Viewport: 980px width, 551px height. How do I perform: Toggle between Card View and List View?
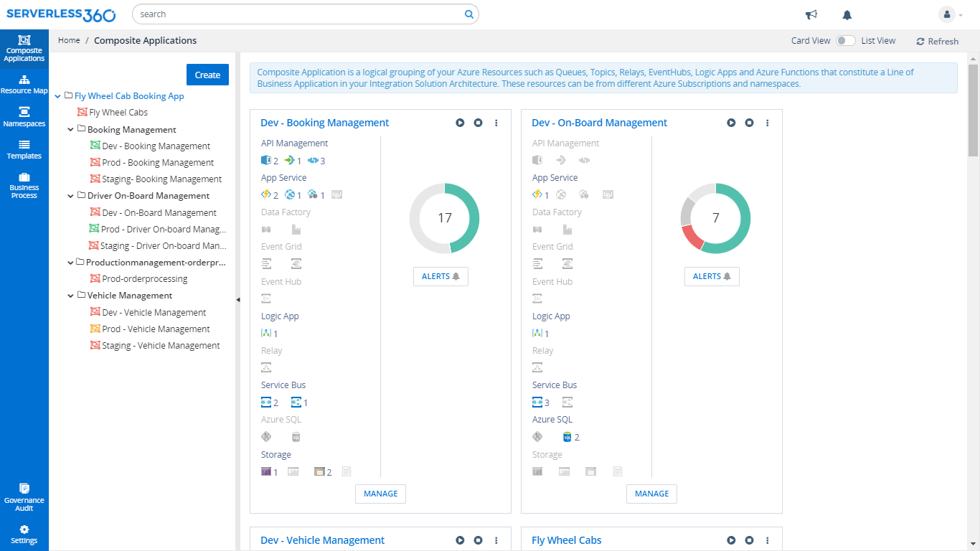(846, 41)
